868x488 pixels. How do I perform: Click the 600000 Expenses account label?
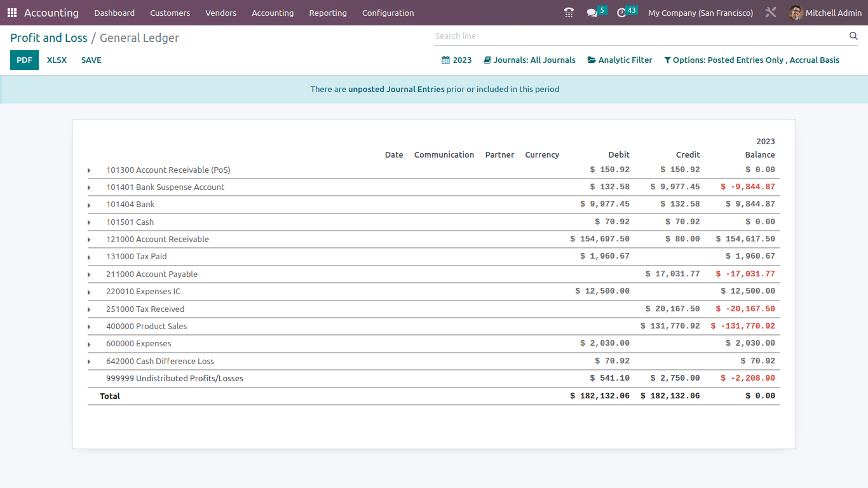point(139,344)
